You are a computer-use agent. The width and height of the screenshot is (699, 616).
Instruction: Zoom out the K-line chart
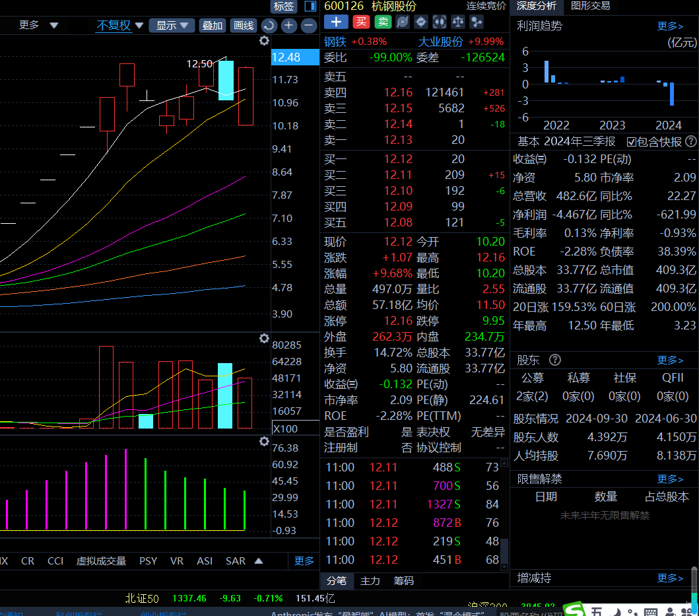coord(308,26)
